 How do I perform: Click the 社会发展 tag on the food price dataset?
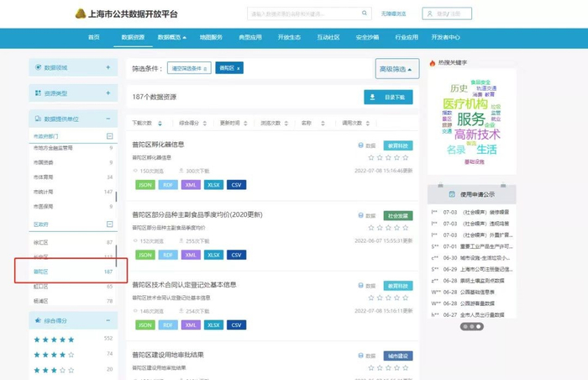[x=398, y=216]
